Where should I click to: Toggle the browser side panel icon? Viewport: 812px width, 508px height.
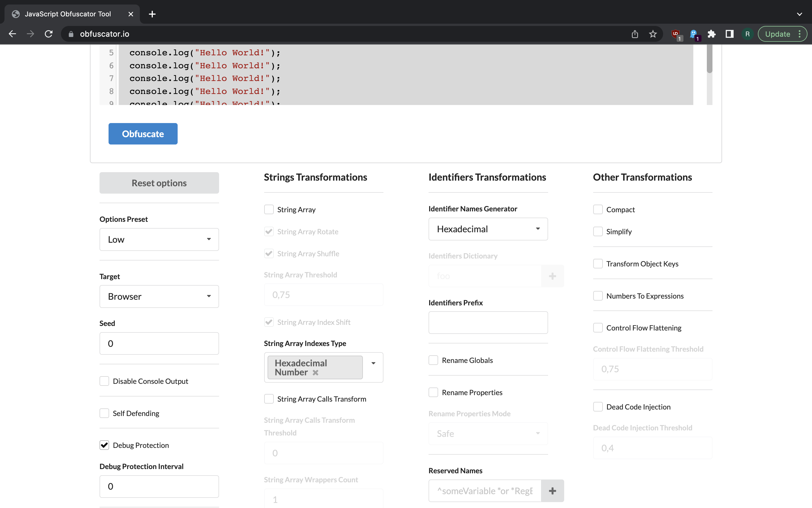[x=729, y=34]
